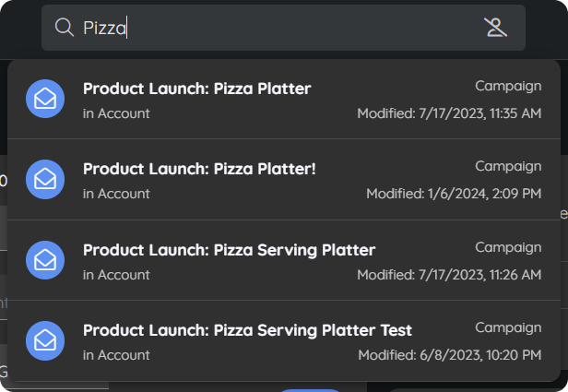Viewport: 568px width, 392px height.
Task: Click Campaign label on Pizza Serving Platter row
Action: [x=508, y=247]
